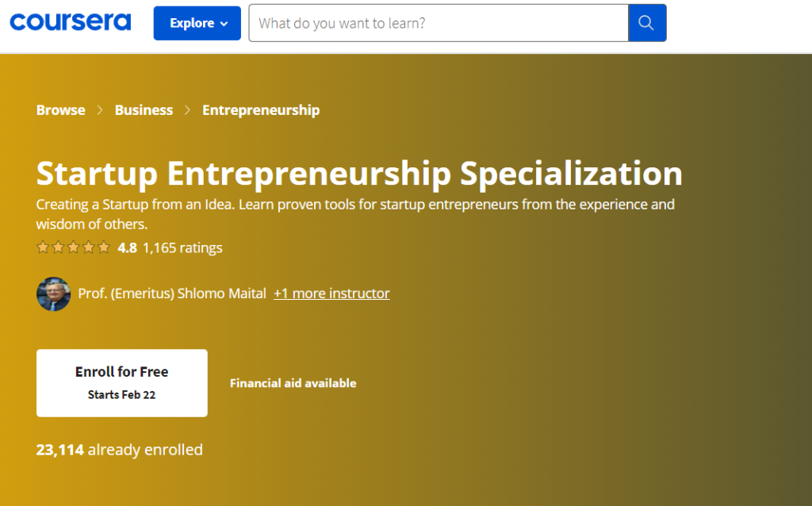Click the first rating star
Image resolution: width=812 pixels, height=506 pixels.
pyautogui.click(x=43, y=247)
